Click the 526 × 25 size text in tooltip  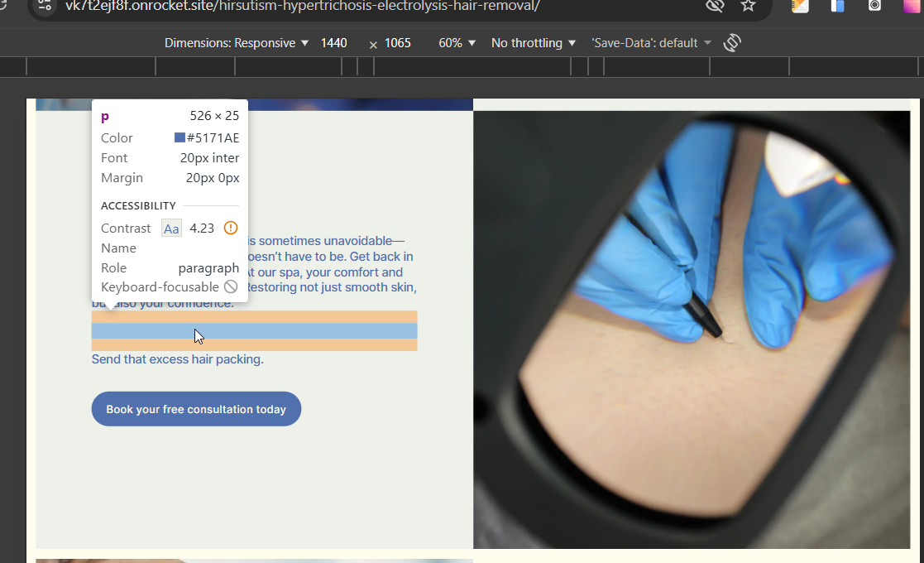click(214, 116)
